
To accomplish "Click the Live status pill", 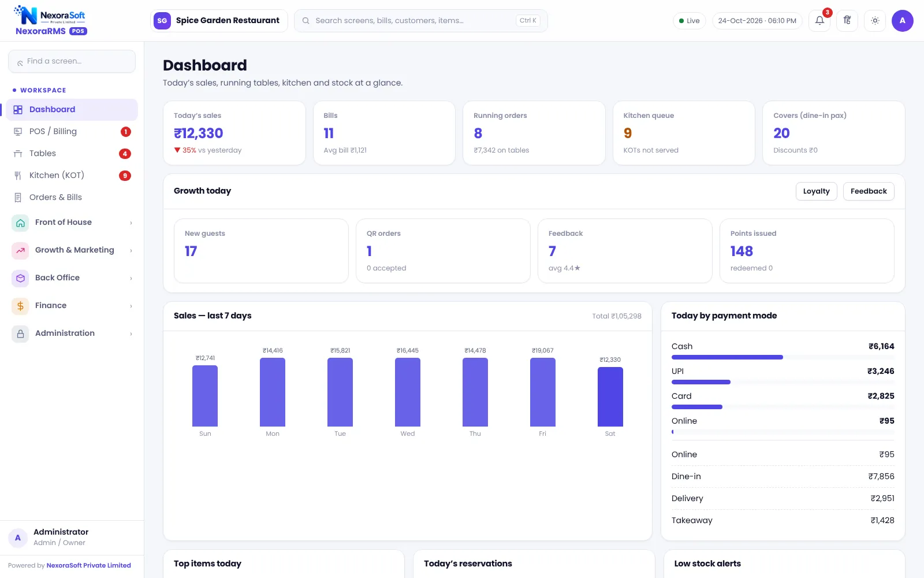I will point(689,21).
